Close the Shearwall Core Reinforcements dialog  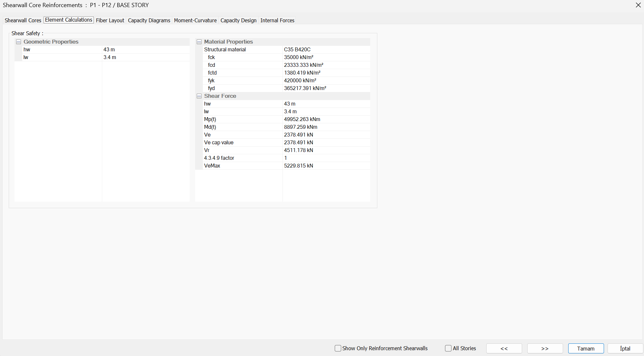638,5
